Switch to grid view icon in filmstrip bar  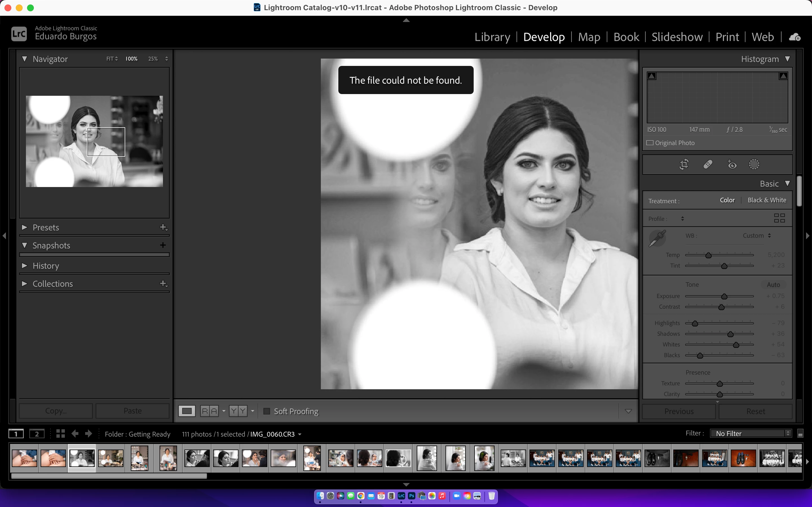pos(60,433)
